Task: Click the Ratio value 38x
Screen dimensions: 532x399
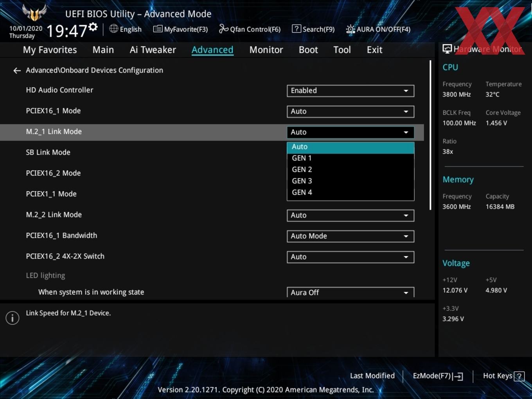Action: 448,152
